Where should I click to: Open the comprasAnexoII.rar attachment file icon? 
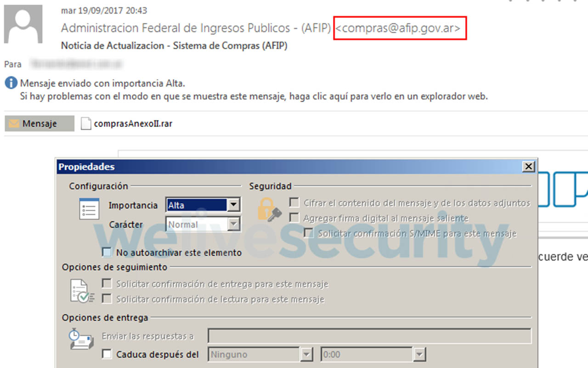(86, 124)
